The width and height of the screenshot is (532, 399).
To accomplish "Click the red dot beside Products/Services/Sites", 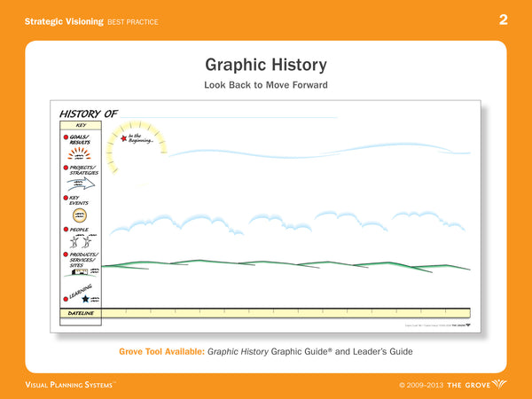I will (x=66, y=254).
